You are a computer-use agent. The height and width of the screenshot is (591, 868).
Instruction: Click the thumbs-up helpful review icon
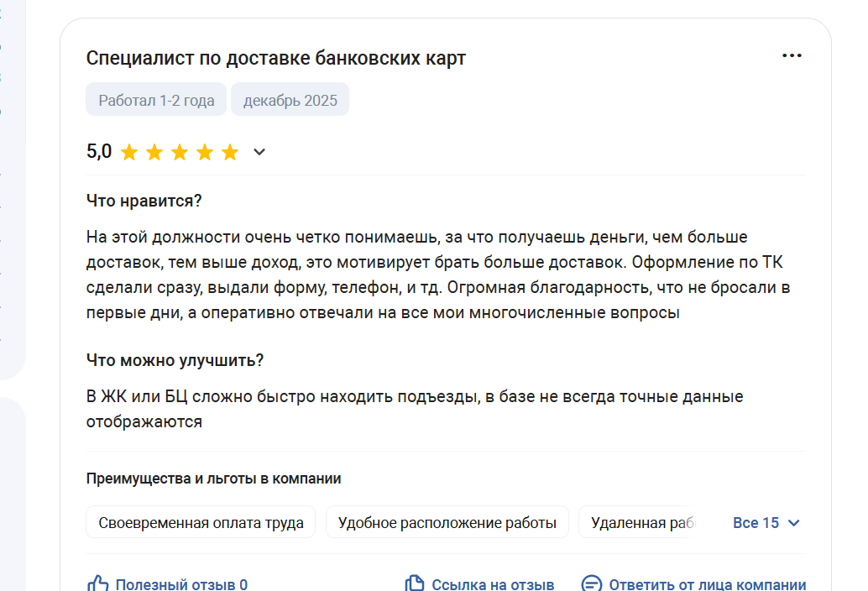point(98,584)
